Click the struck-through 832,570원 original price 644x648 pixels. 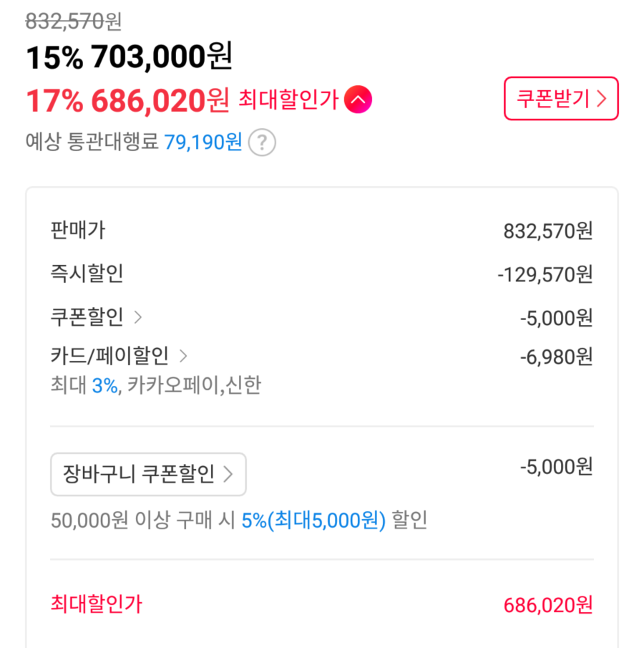pyautogui.click(x=73, y=21)
